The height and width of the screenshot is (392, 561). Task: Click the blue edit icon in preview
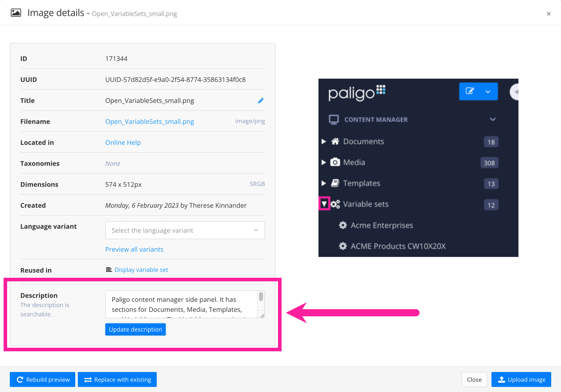(x=470, y=91)
